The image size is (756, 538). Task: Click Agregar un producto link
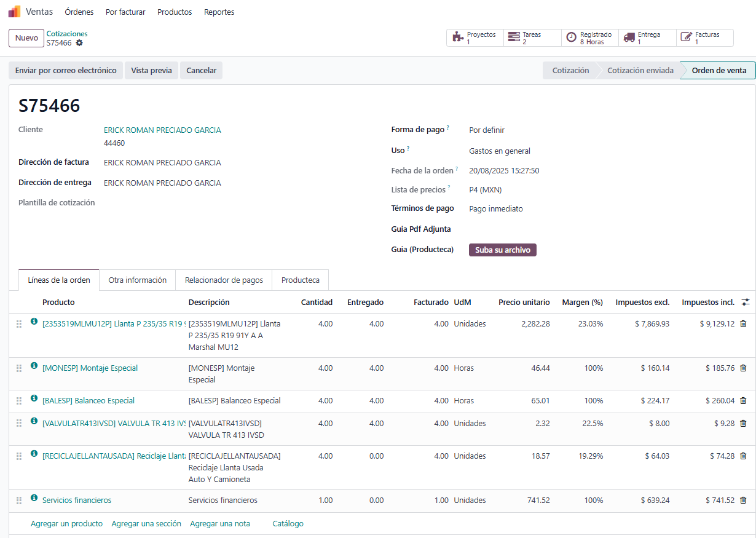[66, 524]
